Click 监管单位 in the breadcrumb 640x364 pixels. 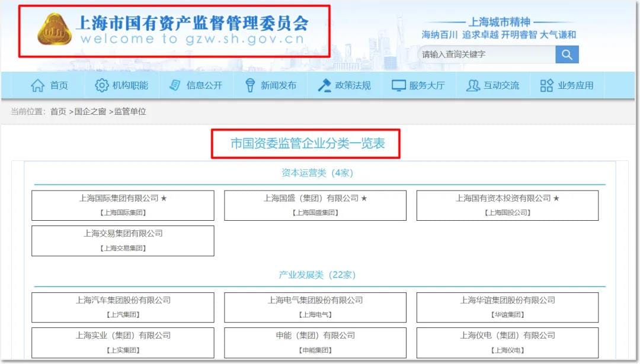click(x=130, y=112)
